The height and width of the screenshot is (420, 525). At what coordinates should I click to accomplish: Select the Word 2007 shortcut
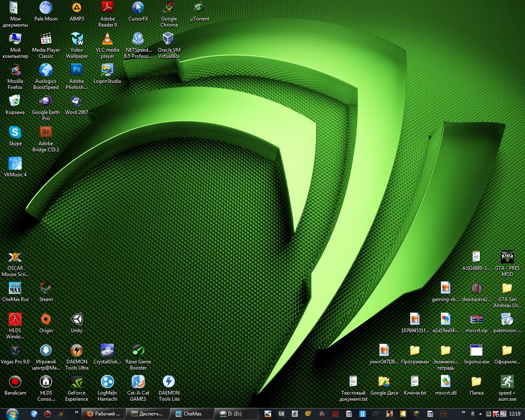77,105
